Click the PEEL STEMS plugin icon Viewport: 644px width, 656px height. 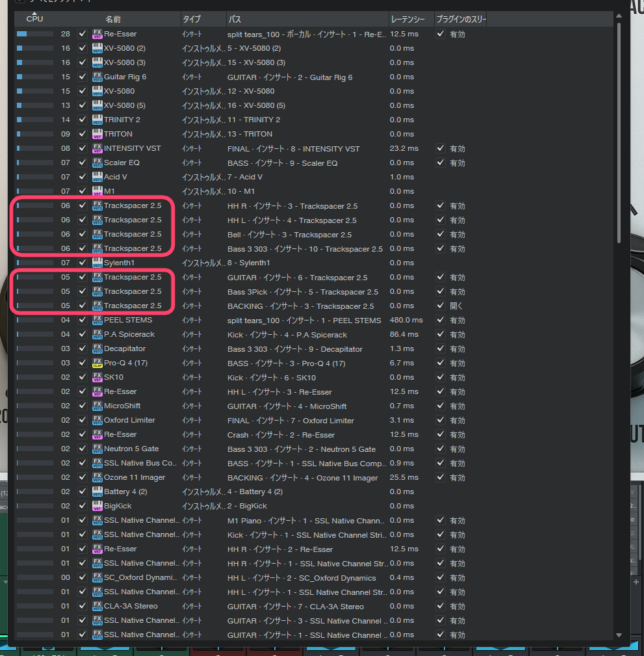(x=97, y=320)
